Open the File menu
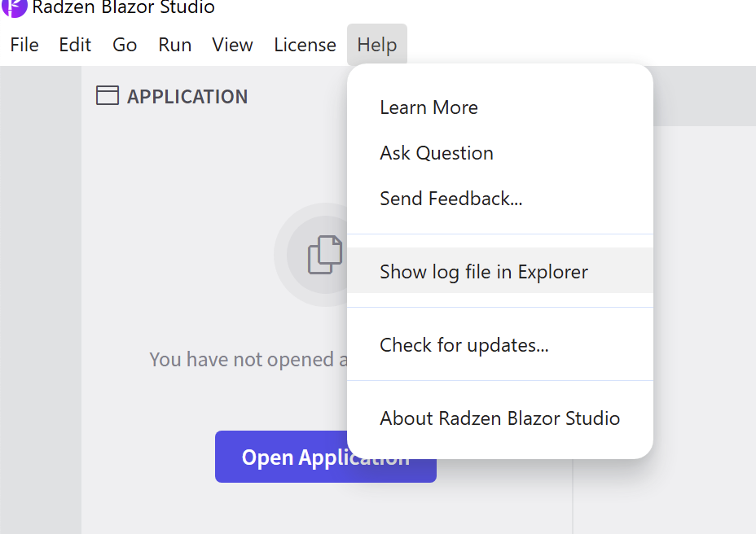The width and height of the screenshot is (756, 534). pyautogui.click(x=24, y=45)
